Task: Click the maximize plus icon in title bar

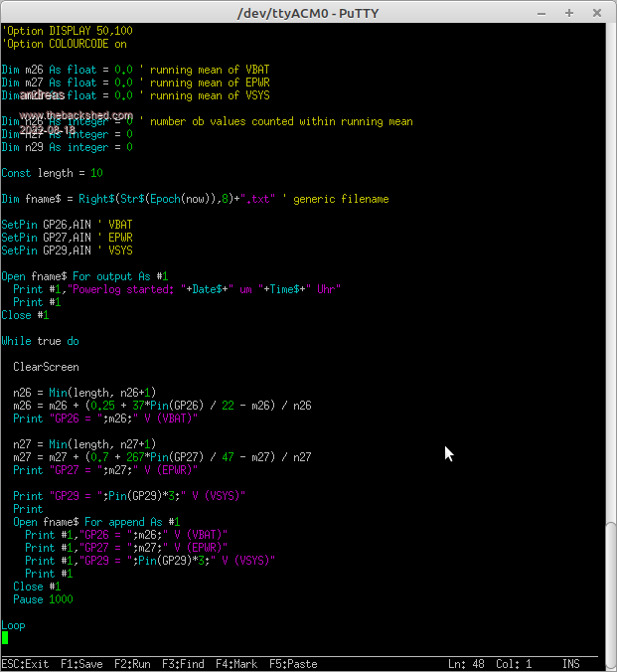Action: click(567, 12)
